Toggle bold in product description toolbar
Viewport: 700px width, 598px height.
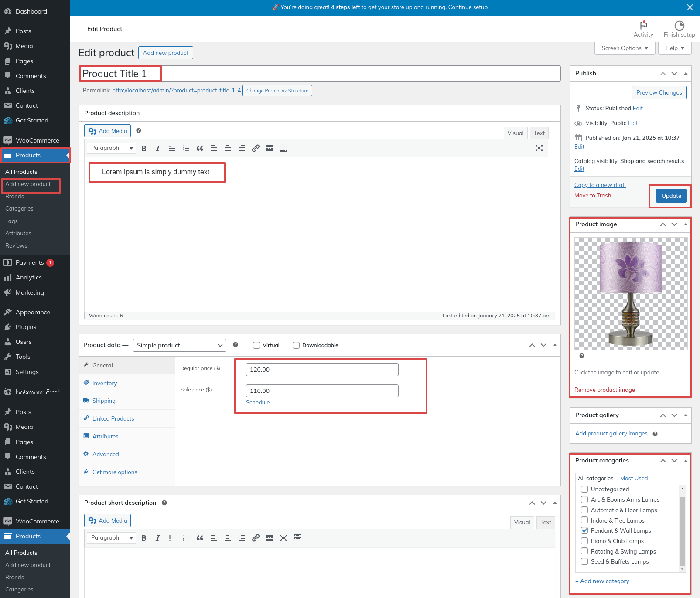(144, 149)
